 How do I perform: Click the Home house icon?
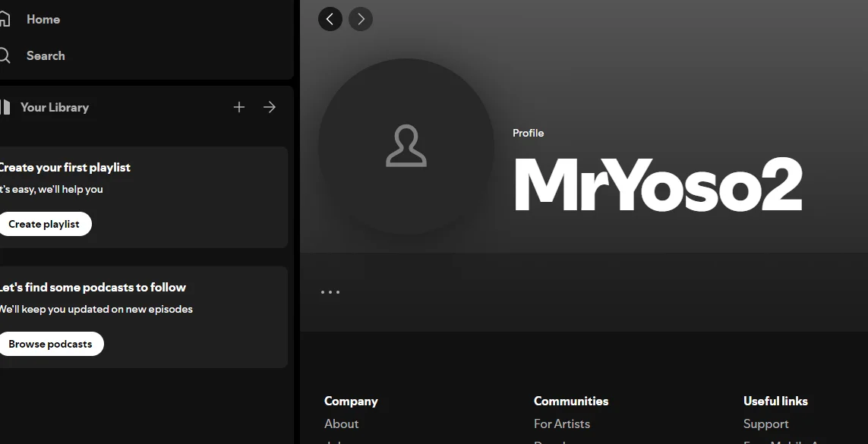pyautogui.click(x=5, y=19)
